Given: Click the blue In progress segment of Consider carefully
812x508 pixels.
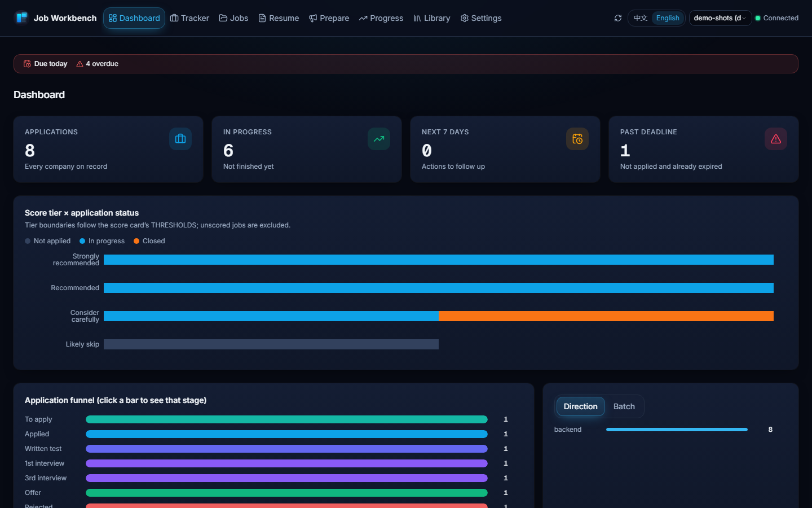Looking at the screenshot, I should [x=271, y=316].
